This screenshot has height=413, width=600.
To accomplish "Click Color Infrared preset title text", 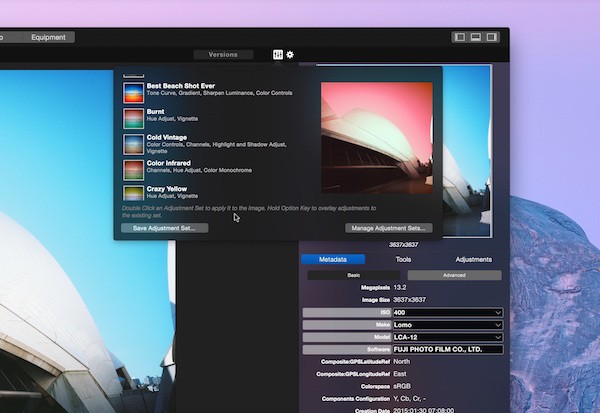I will point(168,163).
